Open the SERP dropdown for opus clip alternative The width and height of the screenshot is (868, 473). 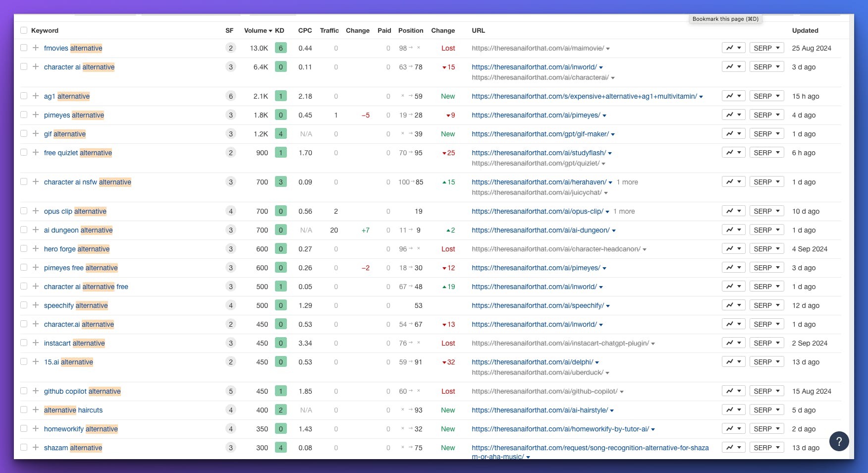766,211
